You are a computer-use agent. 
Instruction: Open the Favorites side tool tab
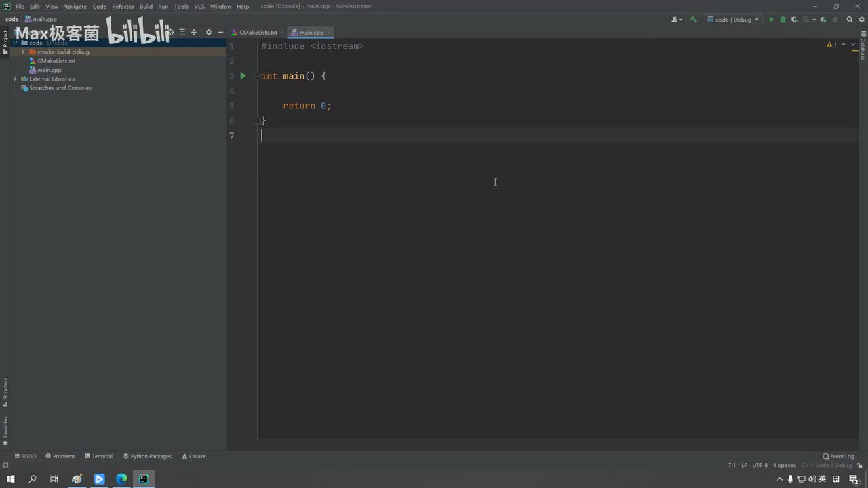coord(5,430)
